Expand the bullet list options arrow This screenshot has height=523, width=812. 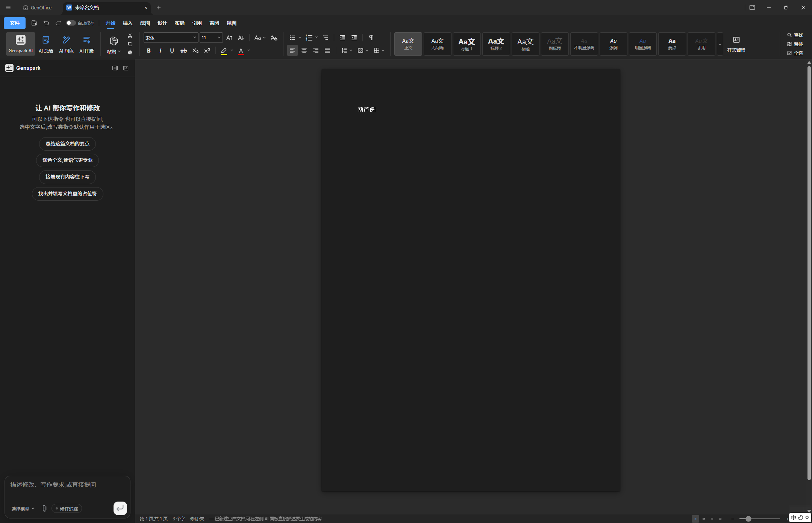pos(300,38)
